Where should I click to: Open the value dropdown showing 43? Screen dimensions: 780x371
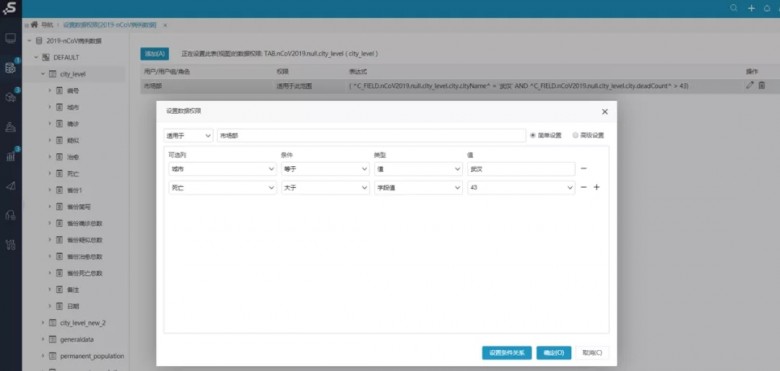(521, 188)
